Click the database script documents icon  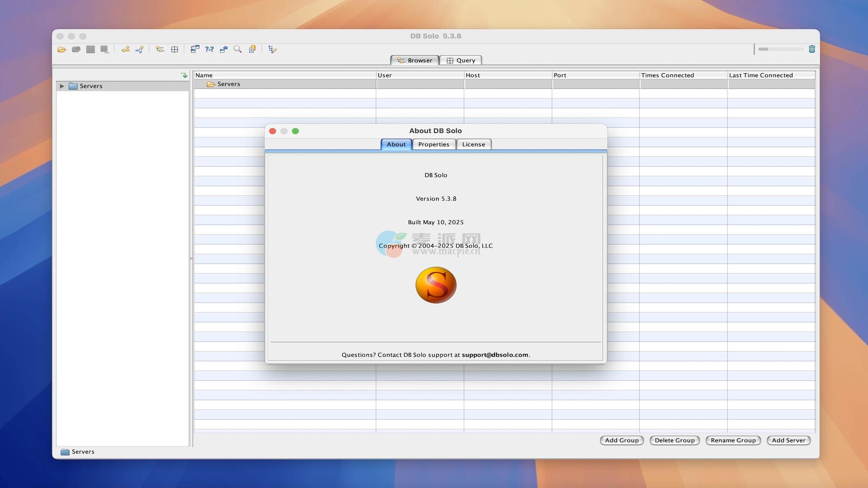pyautogui.click(x=252, y=49)
